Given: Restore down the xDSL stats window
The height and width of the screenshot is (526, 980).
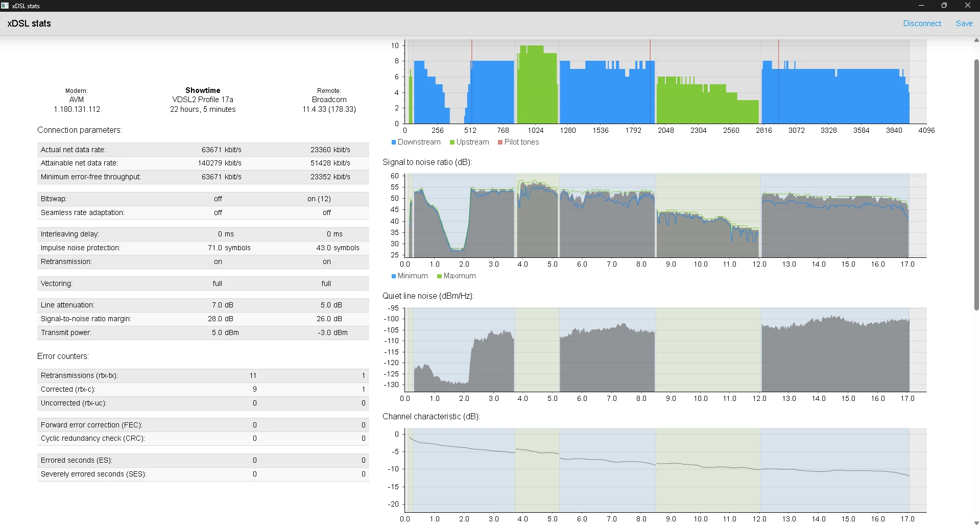Looking at the screenshot, I should (944, 6).
